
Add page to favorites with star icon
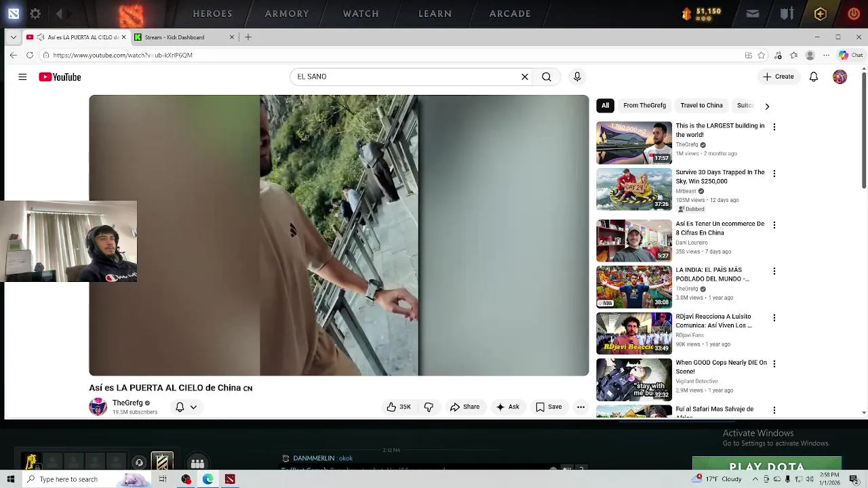(762, 55)
